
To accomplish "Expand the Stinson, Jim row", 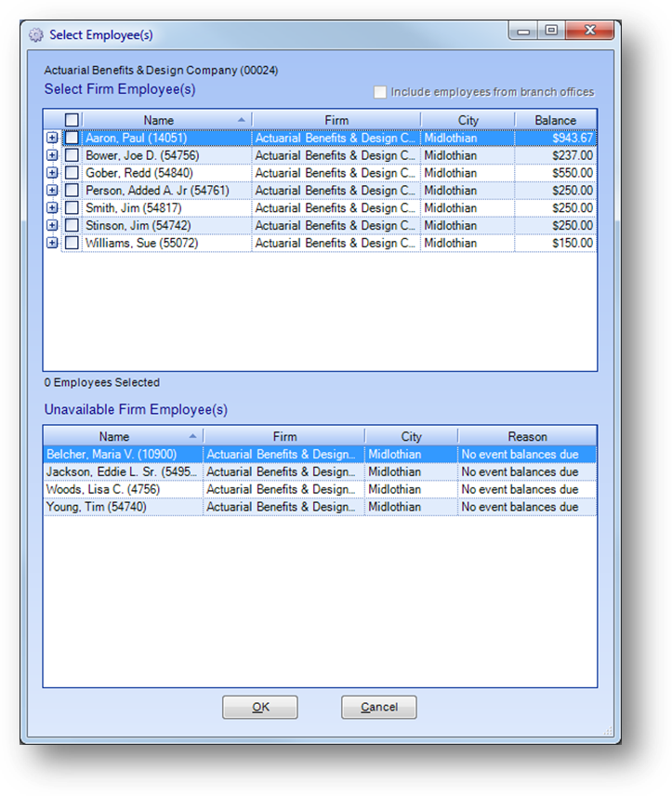I will 52,225.
